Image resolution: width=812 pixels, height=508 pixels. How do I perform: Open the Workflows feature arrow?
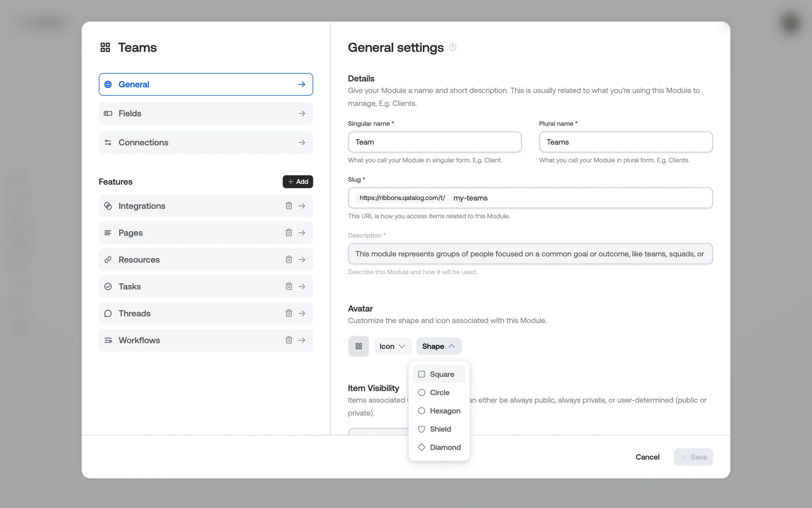302,340
